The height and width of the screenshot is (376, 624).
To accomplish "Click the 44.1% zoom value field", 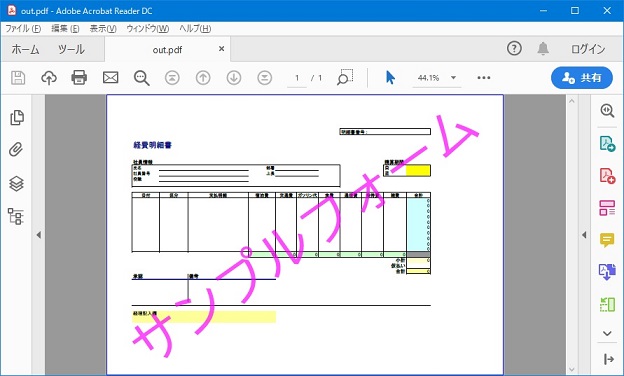I will [429, 78].
